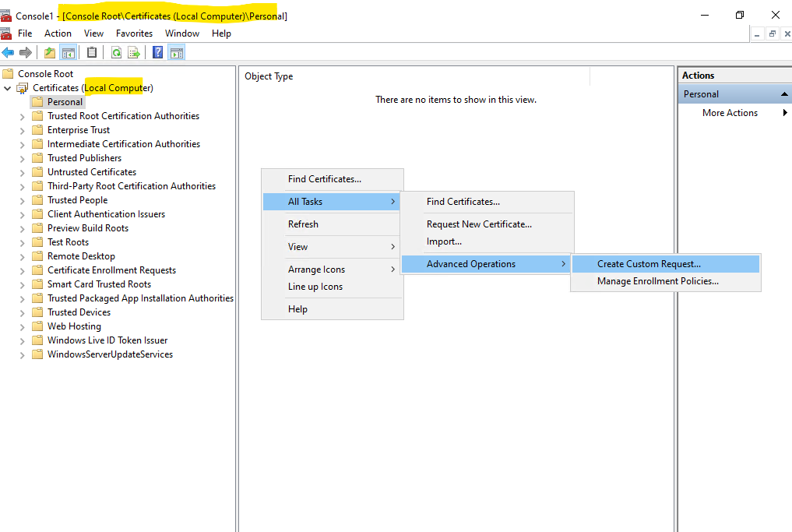792x532 pixels.
Task: Select Trusted Devices tree item
Action: coord(79,312)
